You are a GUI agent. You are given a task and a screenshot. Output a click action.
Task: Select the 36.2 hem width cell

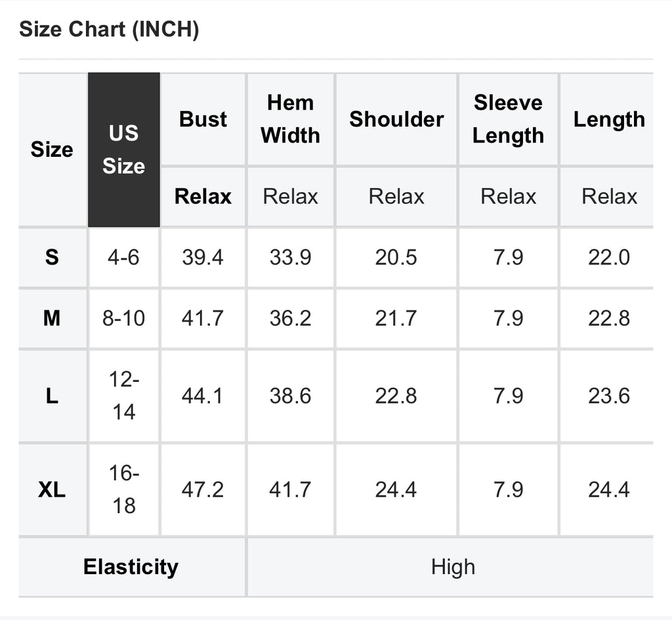(290, 318)
